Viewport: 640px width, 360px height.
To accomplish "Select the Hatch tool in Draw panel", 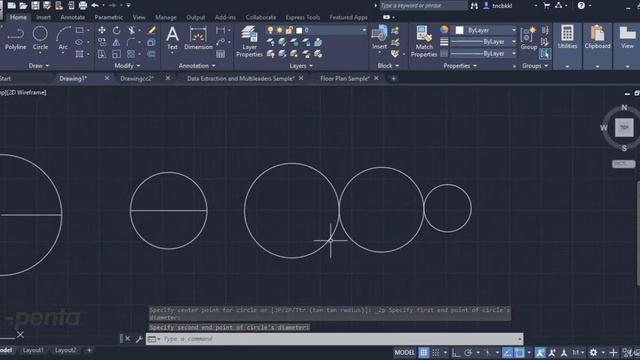I will pos(80,54).
